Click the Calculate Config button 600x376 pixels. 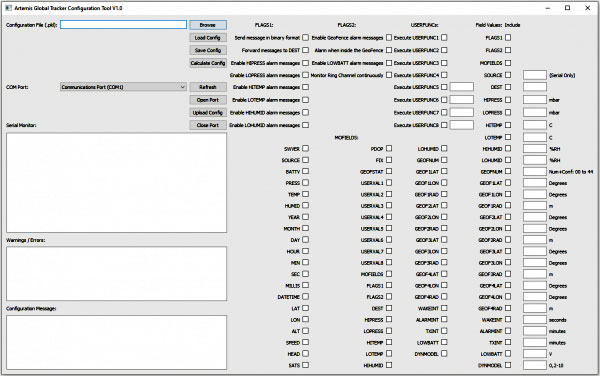[x=208, y=63]
